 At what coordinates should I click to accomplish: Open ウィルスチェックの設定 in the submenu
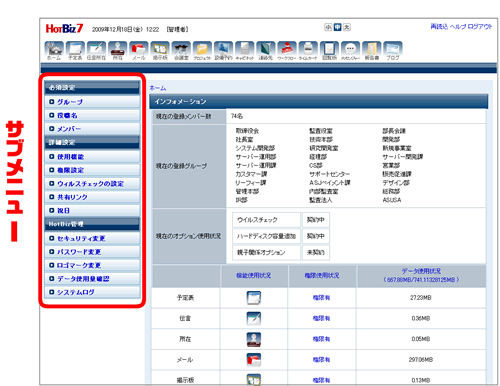coord(92,184)
